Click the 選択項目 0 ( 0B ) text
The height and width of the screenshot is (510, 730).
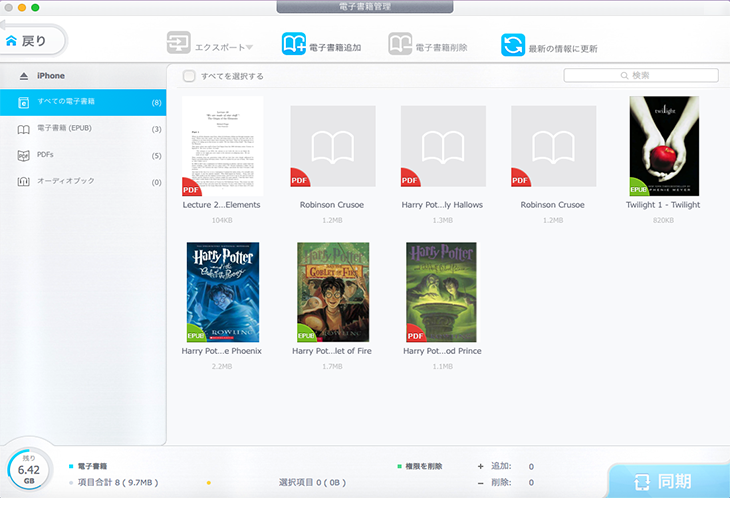[312, 483]
